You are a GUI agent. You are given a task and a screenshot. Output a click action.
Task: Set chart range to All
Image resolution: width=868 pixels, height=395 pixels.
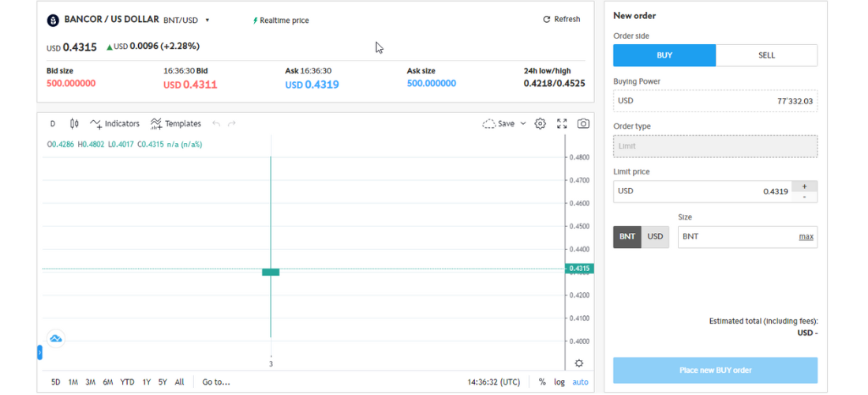(179, 382)
